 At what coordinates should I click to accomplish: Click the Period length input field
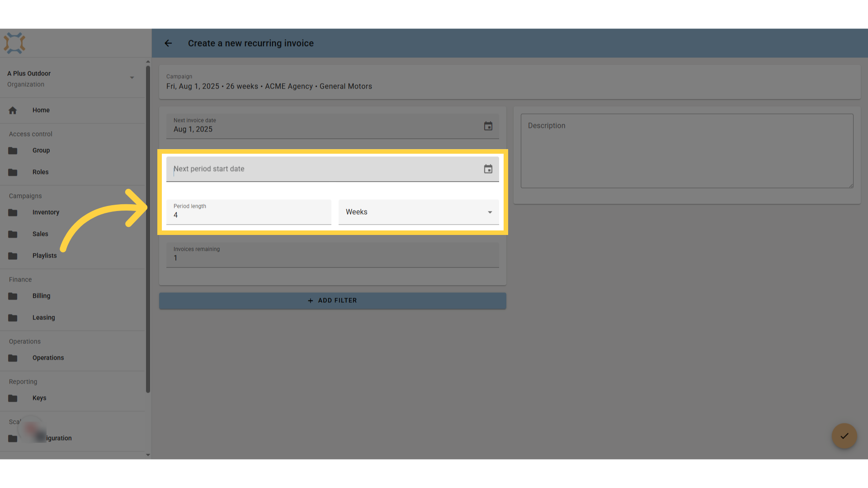click(249, 212)
